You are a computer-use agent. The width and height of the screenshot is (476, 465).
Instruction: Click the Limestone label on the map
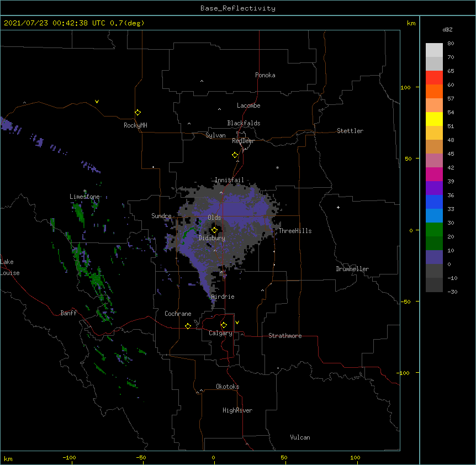coord(84,197)
